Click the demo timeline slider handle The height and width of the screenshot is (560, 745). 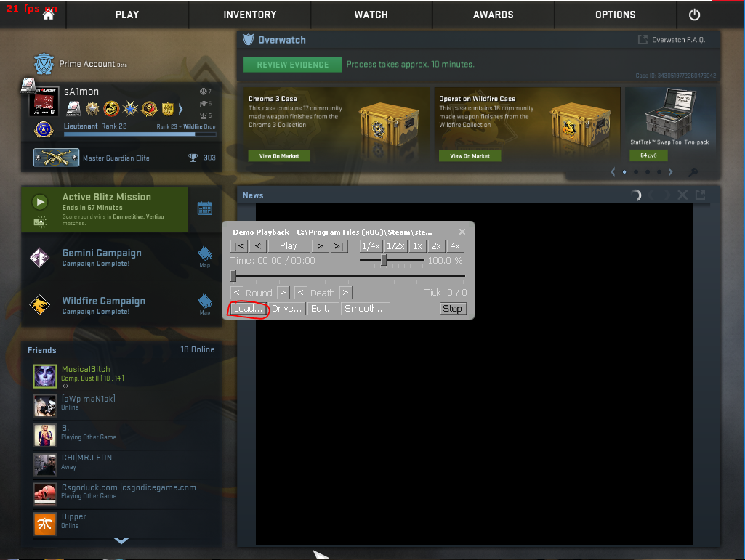point(233,276)
